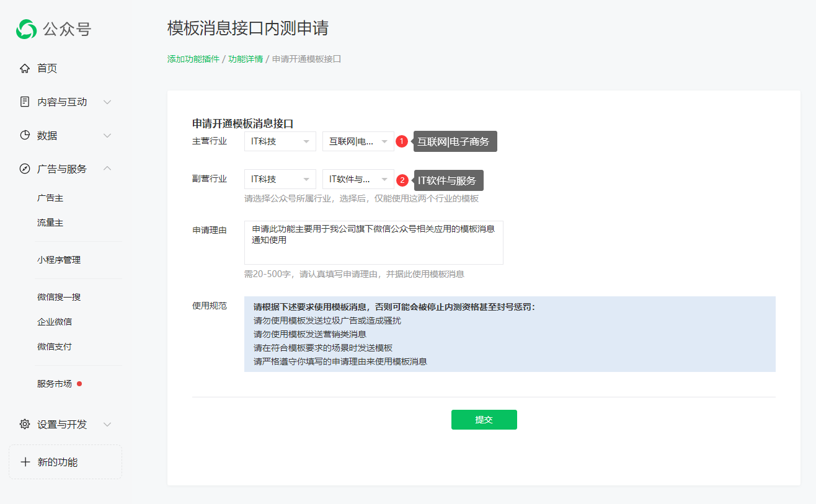
Task: Go to 首页 in the sidebar
Action: click(47, 68)
